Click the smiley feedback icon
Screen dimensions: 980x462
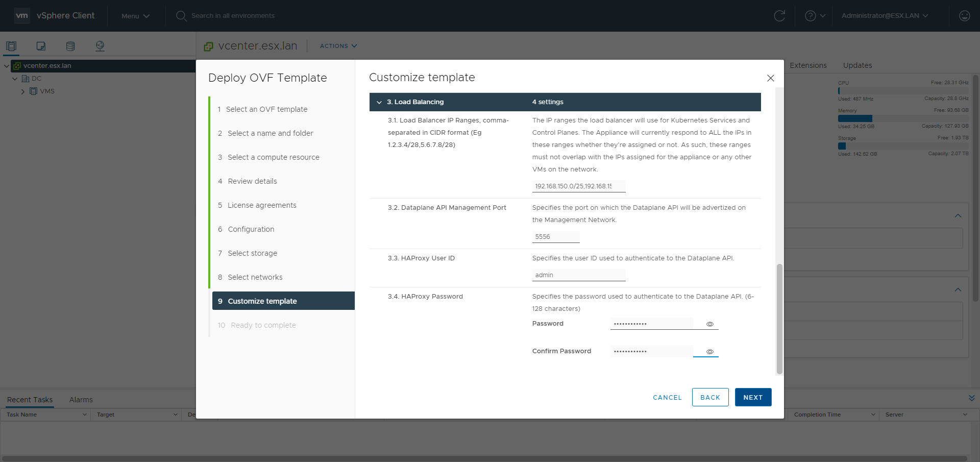point(964,16)
